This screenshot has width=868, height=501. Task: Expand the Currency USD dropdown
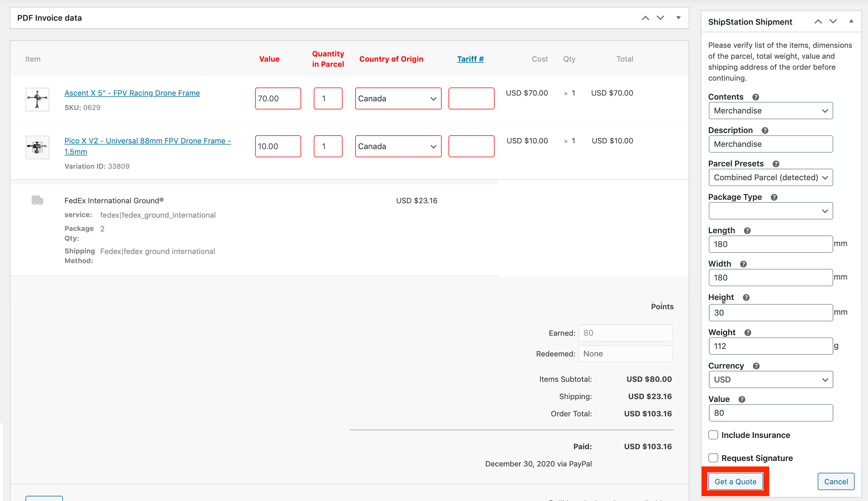click(x=771, y=379)
